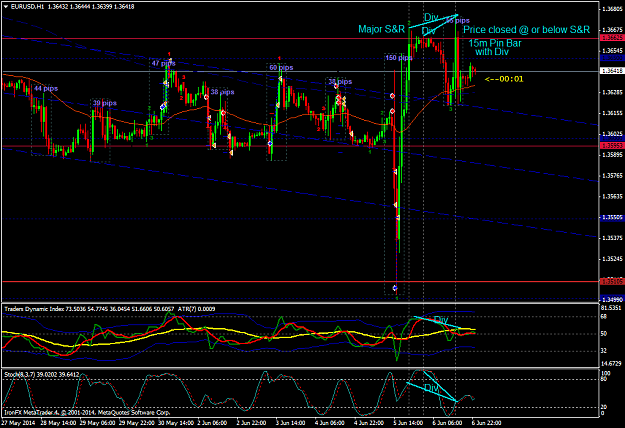Click the 81.5351 value on the TDI scale

pyautogui.click(x=611, y=308)
